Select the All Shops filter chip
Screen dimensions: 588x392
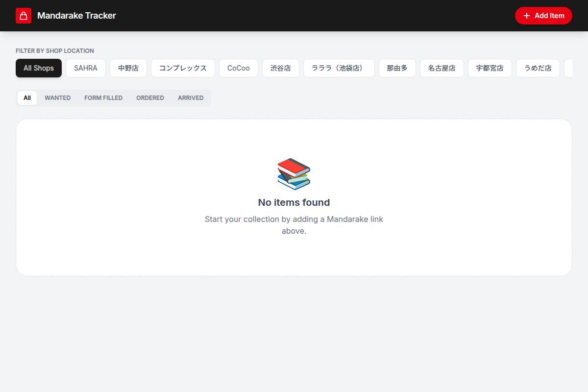coord(39,68)
